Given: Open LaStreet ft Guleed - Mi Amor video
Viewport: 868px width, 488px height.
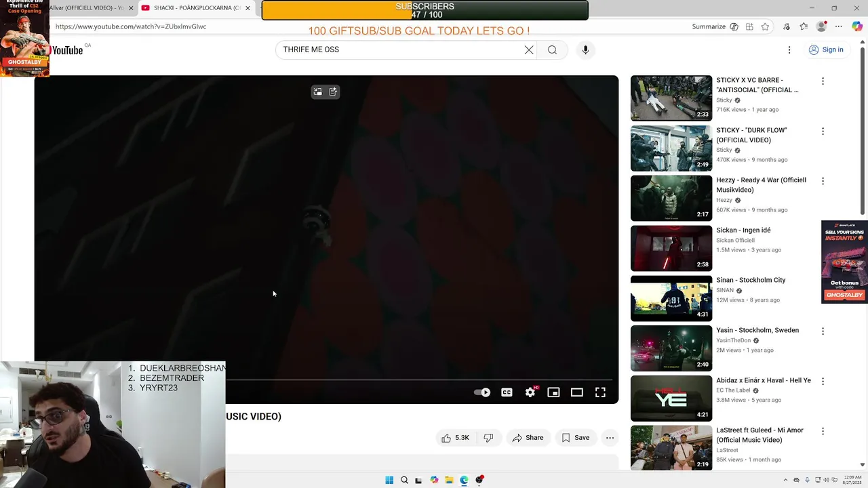Looking at the screenshot, I should tap(759, 435).
